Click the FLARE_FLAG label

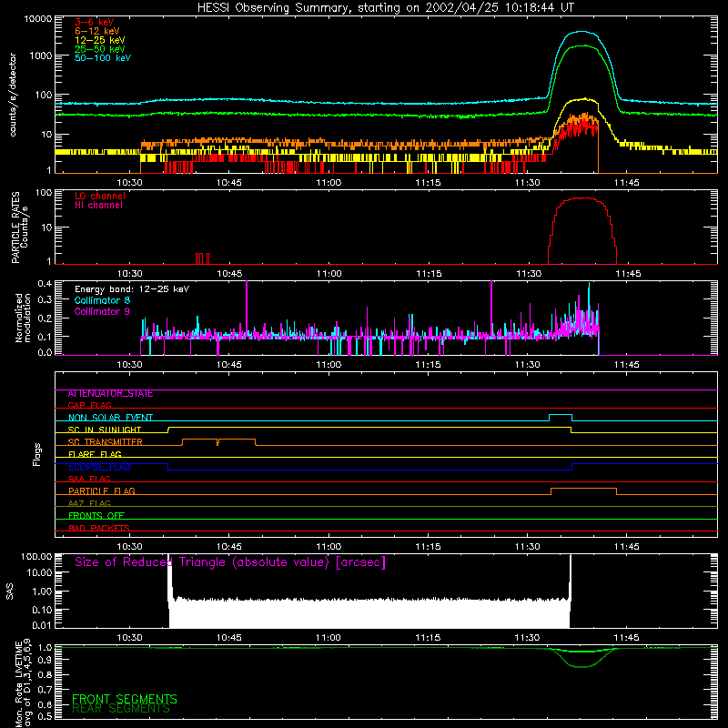pyautogui.click(x=95, y=454)
